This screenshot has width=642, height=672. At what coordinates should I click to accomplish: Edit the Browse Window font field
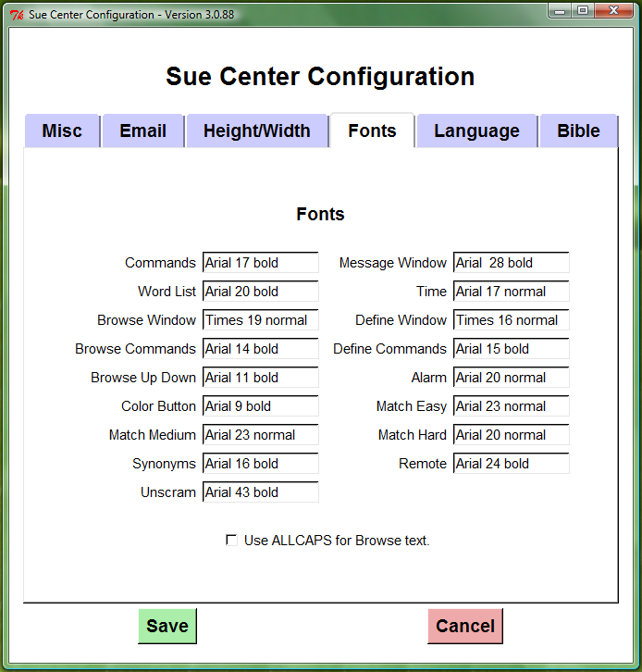coord(260,320)
